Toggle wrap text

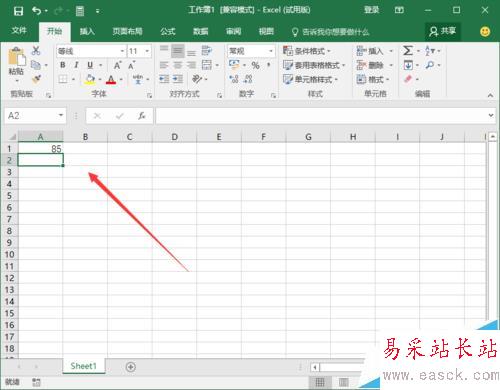pyautogui.click(x=207, y=51)
